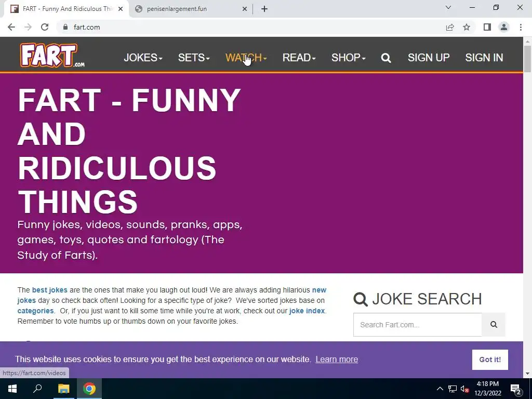Click the browser forward arrow
Image resolution: width=532 pixels, height=399 pixels.
pyautogui.click(x=28, y=27)
